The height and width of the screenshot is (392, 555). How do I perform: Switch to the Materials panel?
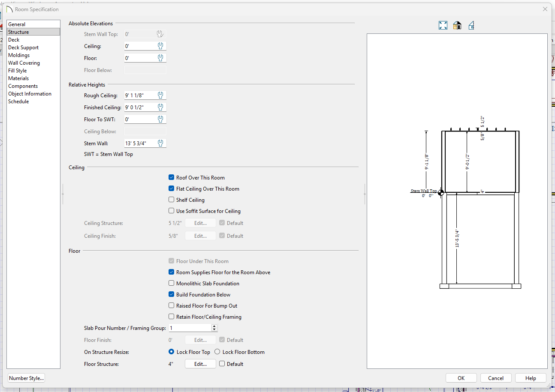(x=18, y=78)
